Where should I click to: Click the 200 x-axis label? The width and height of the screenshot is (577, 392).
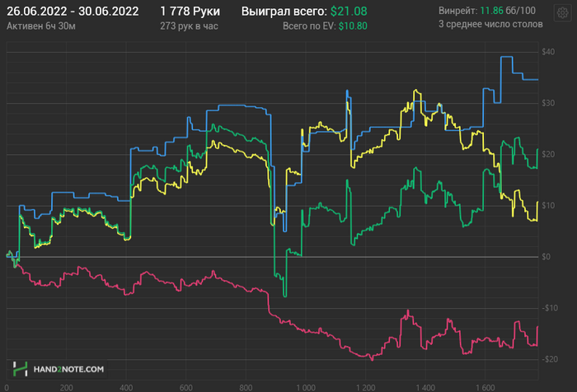click(x=66, y=388)
